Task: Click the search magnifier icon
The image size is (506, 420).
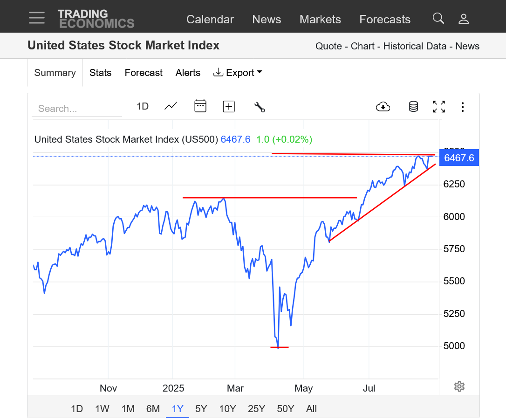Action: tap(438, 19)
